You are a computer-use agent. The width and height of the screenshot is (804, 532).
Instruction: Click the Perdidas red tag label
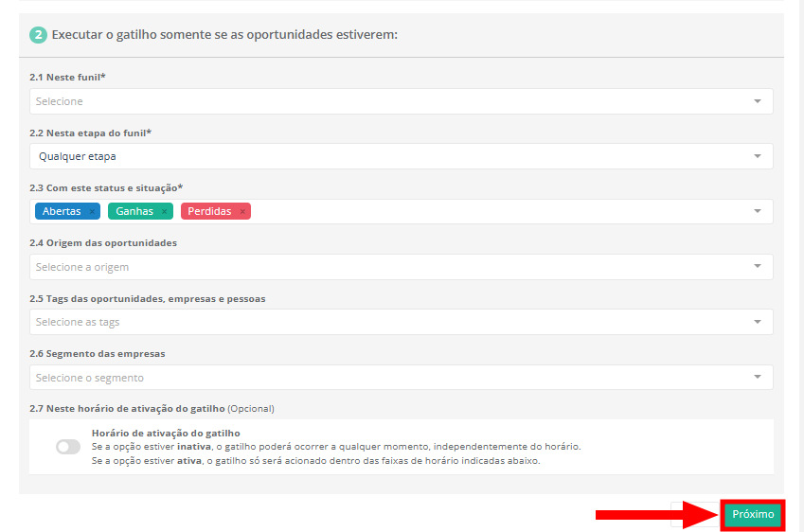209,211
